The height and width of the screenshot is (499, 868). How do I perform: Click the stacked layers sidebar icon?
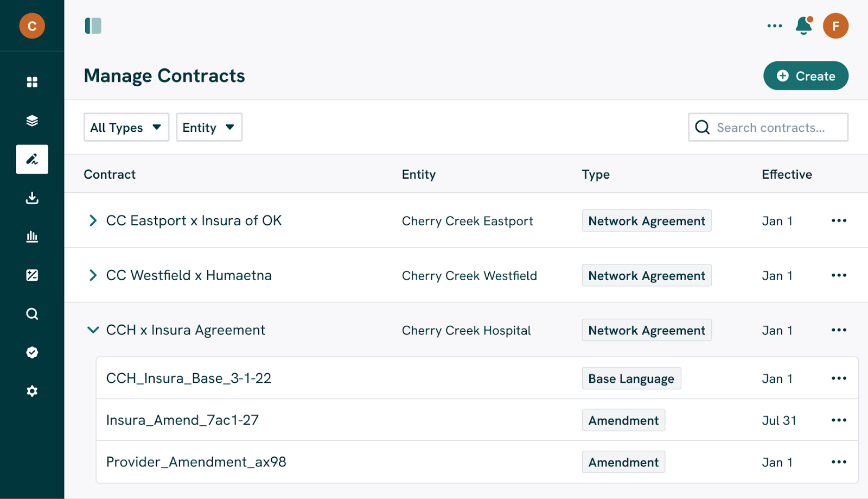(x=32, y=121)
